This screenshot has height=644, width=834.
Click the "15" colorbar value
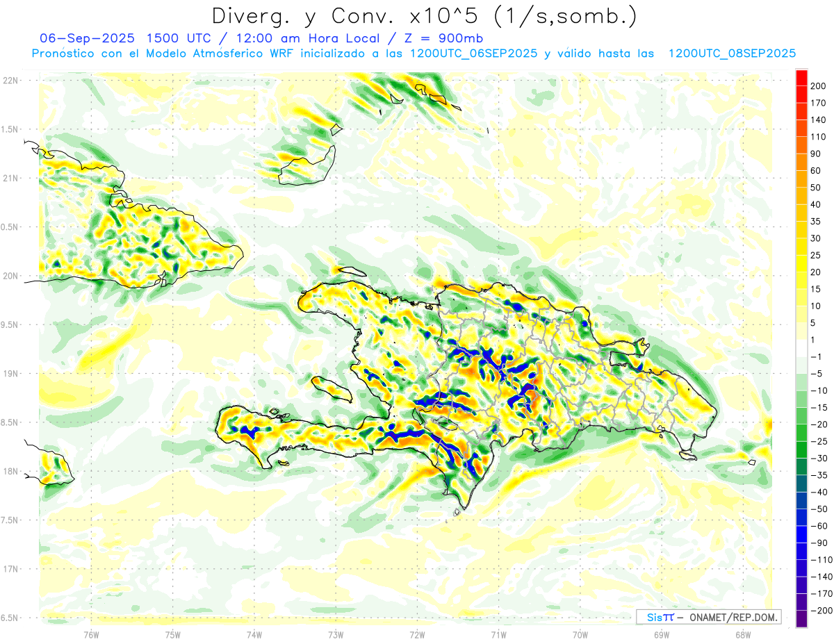pos(817,289)
